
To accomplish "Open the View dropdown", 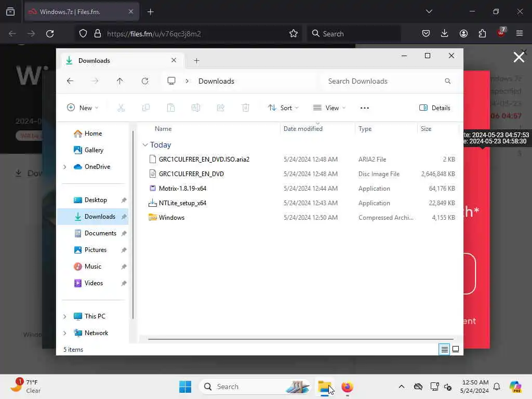I will [329, 108].
